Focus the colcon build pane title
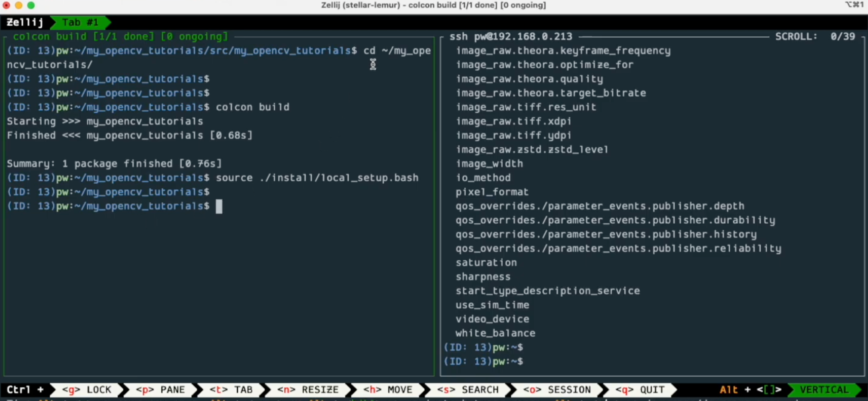The height and width of the screenshot is (401, 868). pos(120,36)
